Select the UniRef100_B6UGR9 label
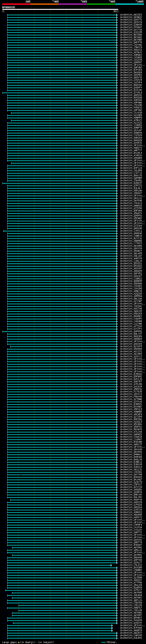 (131, 72)
